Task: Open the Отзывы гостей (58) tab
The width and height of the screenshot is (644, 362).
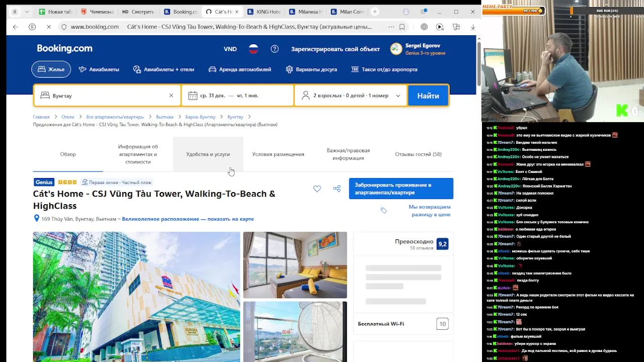Action: [x=418, y=154]
